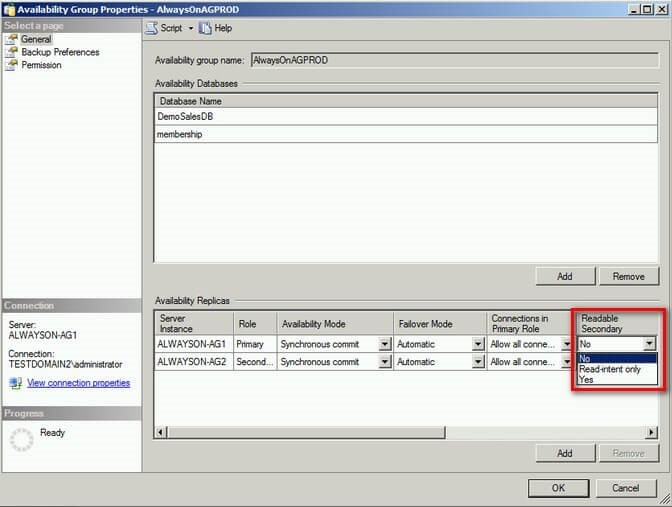Click View connection properties link
Image resolution: width=672 pixels, height=507 pixels.
78,383
